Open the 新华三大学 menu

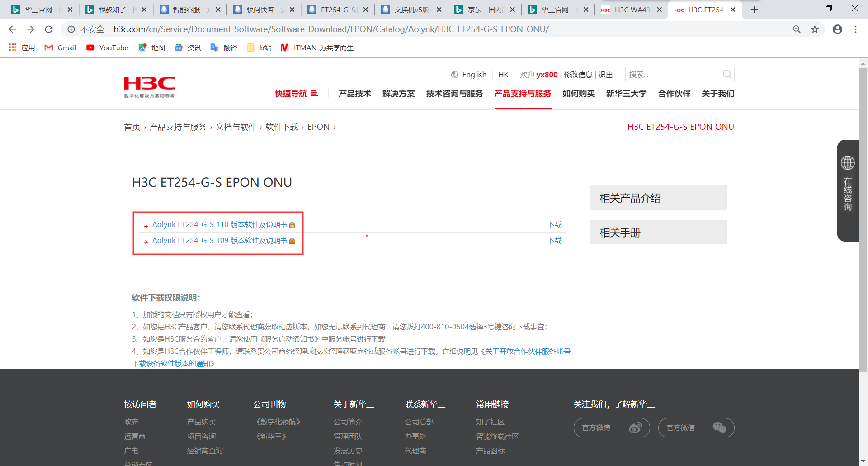click(x=627, y=94)
